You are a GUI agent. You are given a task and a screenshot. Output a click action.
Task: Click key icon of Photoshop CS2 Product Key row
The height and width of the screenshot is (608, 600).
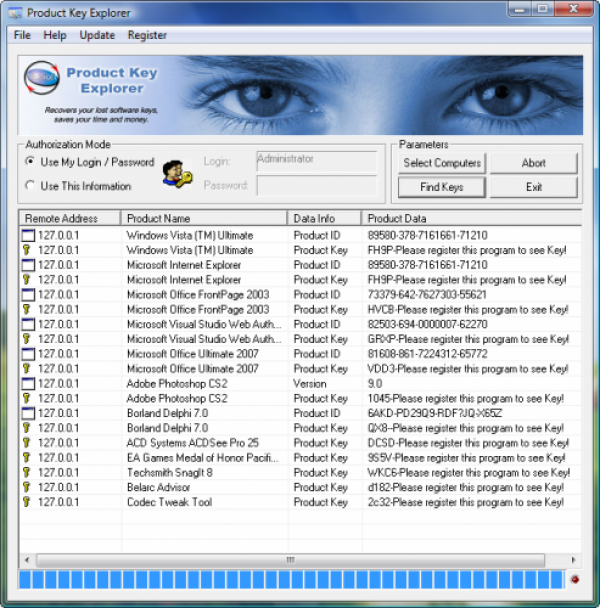26,398
